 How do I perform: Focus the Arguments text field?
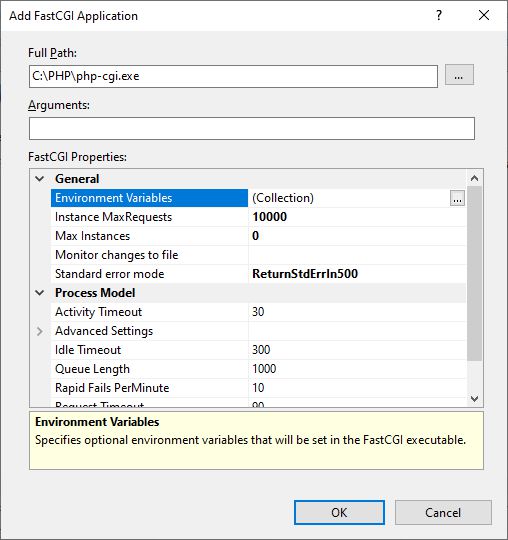252,128
